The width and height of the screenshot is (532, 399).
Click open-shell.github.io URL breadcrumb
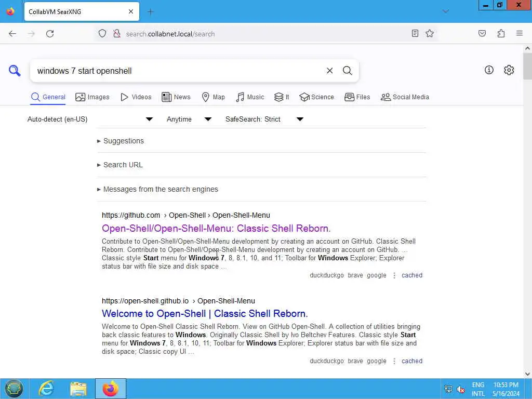tap(179, 301)
